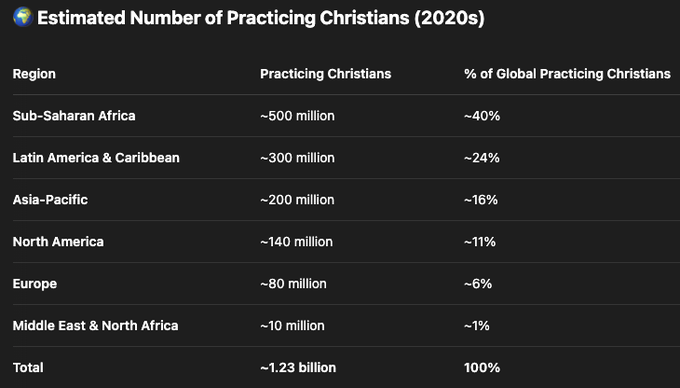Click the '~1.23 billion' total value
The height and width of the screenshot is (388, 680).
pyautogui.click(x=298, y=368)
